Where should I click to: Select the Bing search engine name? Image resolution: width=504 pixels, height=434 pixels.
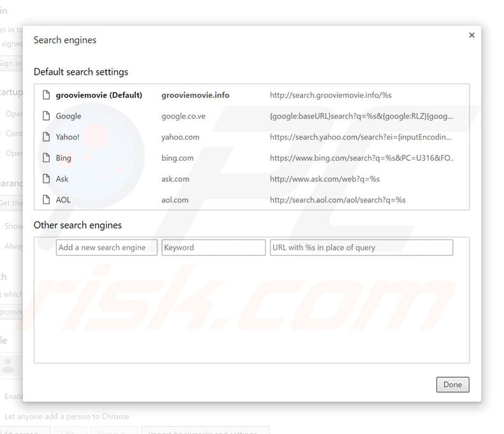pyautogui.click(x=63, y=158)
